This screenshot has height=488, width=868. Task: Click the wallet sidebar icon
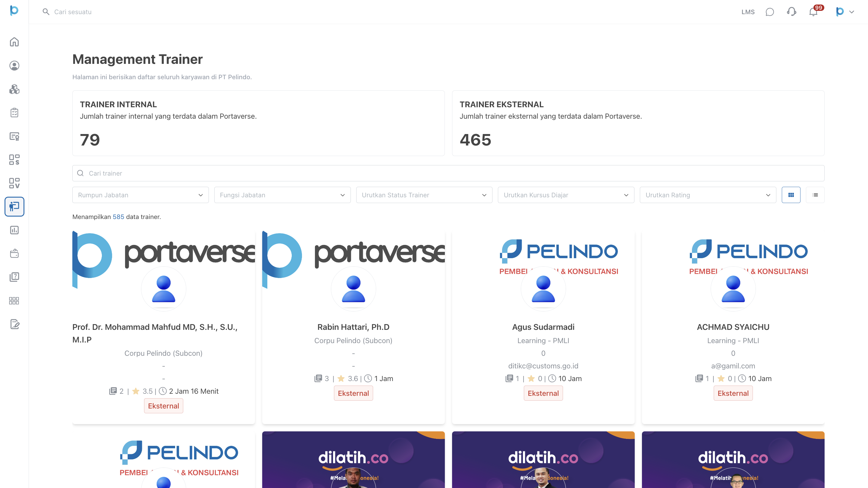(14, 254)
